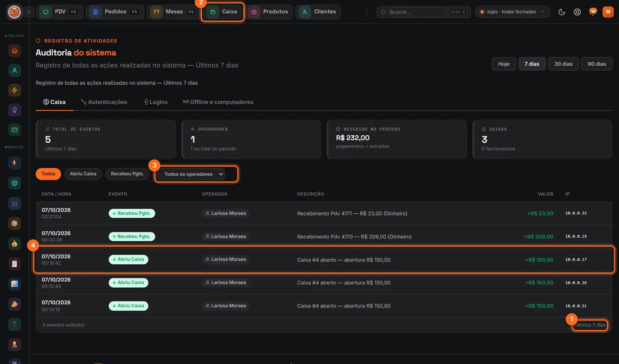Toggle dark mode with the moon icon

(x=562, y=12)
